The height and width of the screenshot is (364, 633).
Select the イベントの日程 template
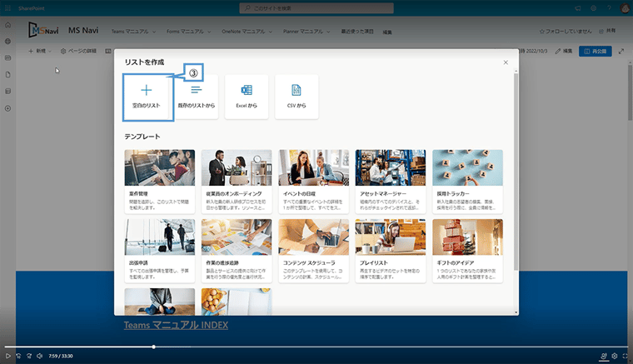314,182
